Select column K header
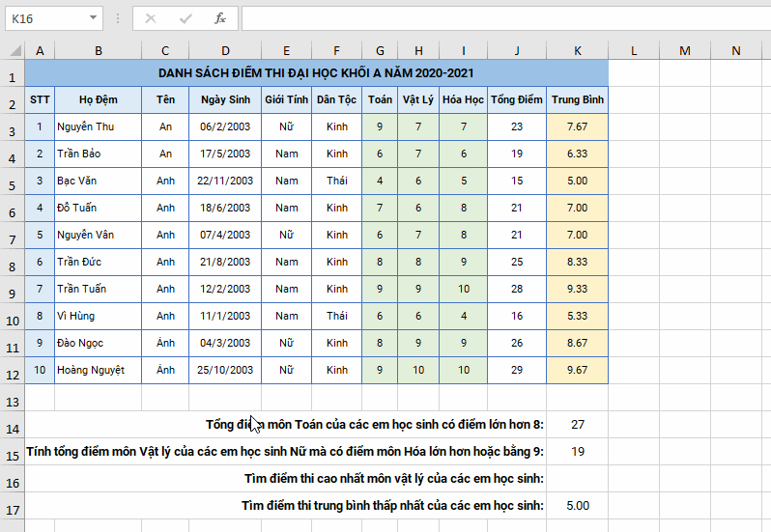The width and height of the screenshot is (771, 532). click(x=577, y=50)
